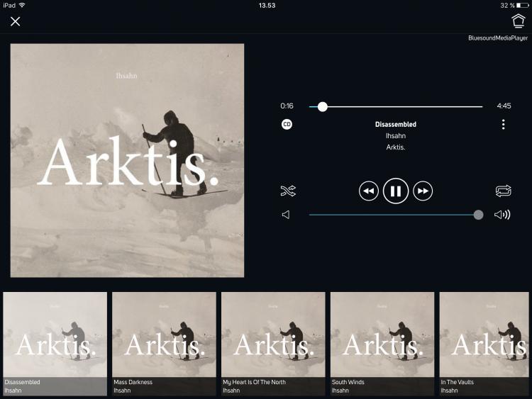Open the home player selection icon
This screenshot has height=399, width=532.
click(x=518, y=21)
